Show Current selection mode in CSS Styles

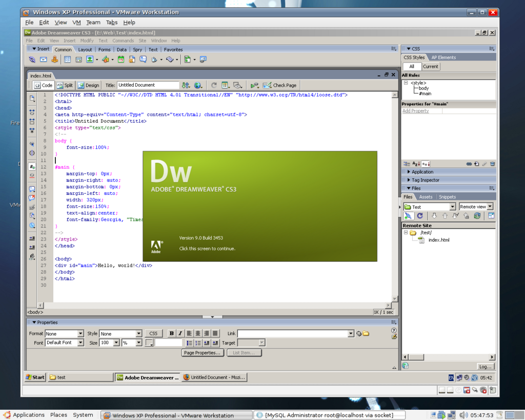click(431, 66)
